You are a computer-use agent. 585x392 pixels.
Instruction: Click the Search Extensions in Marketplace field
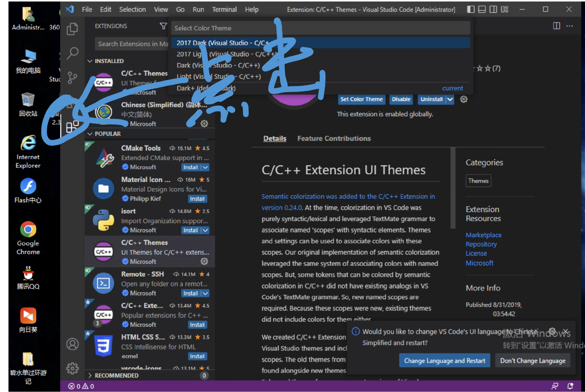point(132,44)
